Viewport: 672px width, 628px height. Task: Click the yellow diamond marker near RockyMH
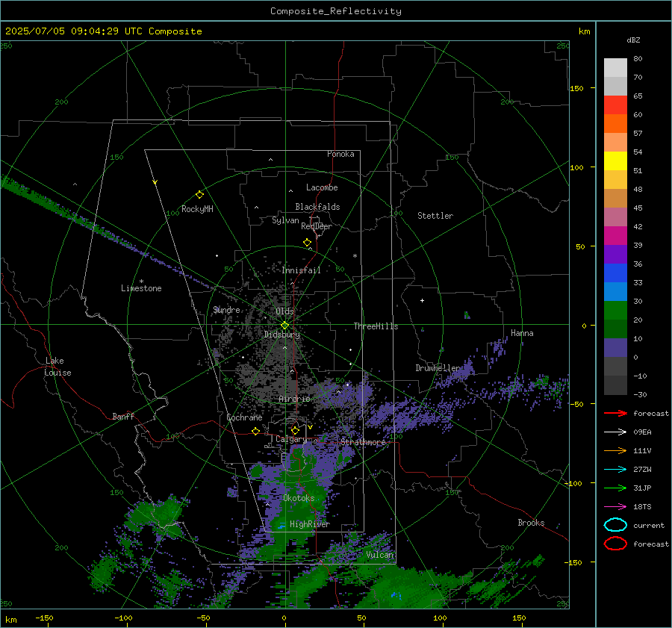coord(199,195)
